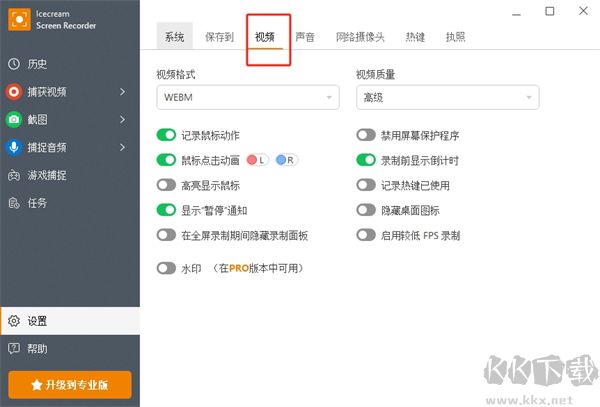Disable the record mouse movements toggle
This screenshot has height=407, width=600.
point(166,135)
